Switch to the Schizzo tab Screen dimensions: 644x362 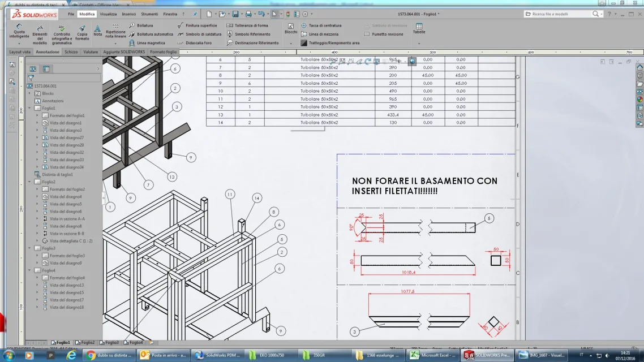coord(71,51)
